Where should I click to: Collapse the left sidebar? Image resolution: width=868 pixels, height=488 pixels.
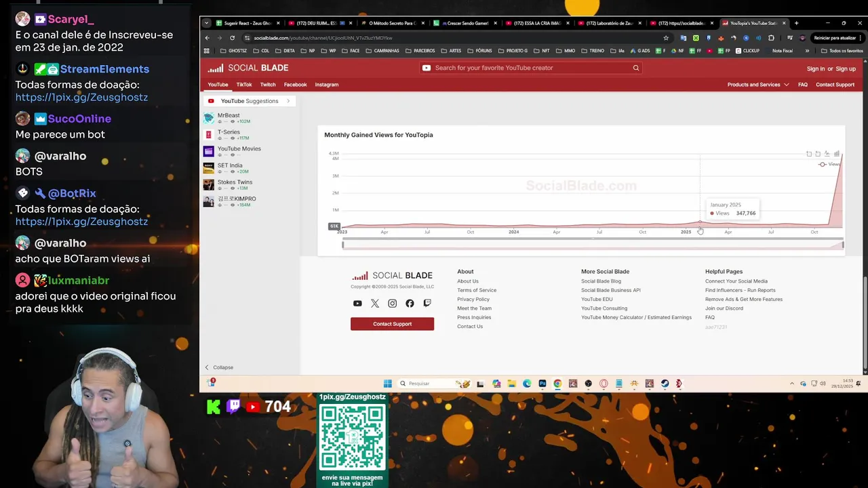click(219, 367)
